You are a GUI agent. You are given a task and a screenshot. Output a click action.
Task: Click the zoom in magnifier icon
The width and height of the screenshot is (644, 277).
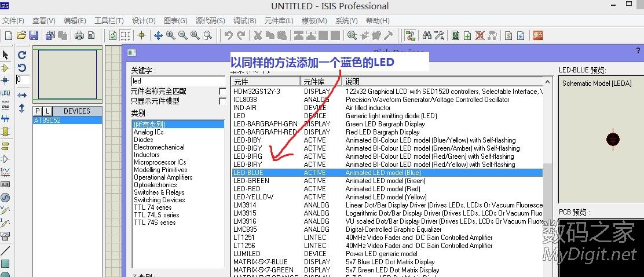coord(170,35)
